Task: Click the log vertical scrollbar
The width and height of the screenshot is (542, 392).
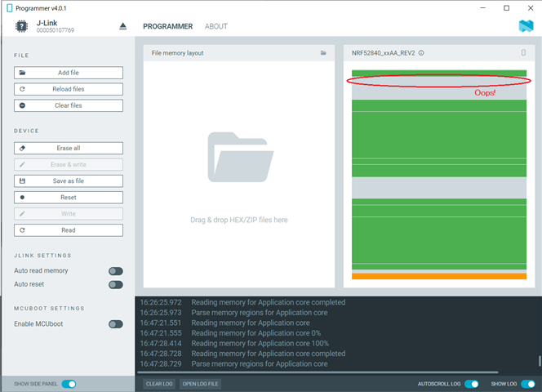Action: coord(540,361)
